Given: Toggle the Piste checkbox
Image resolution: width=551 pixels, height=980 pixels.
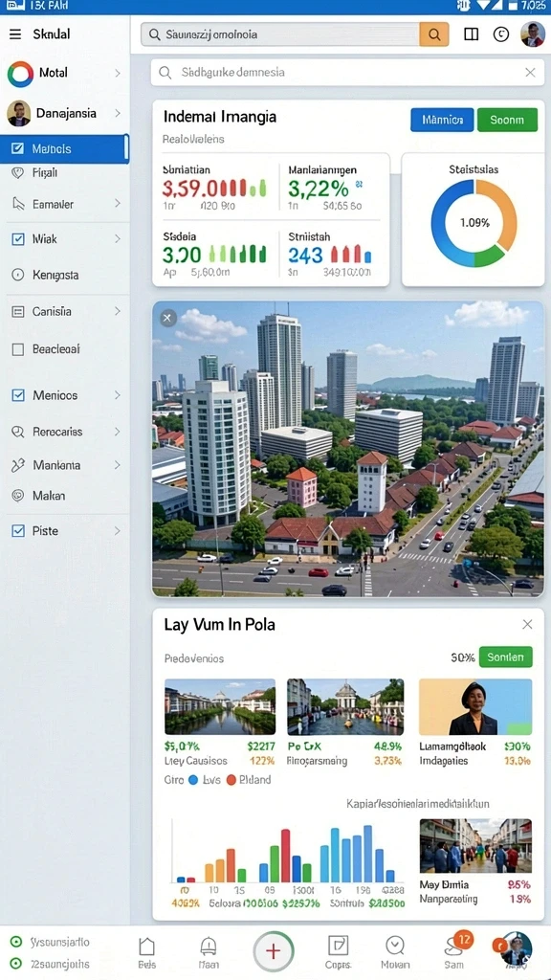Looking at the screenshot, I should 18,530.
